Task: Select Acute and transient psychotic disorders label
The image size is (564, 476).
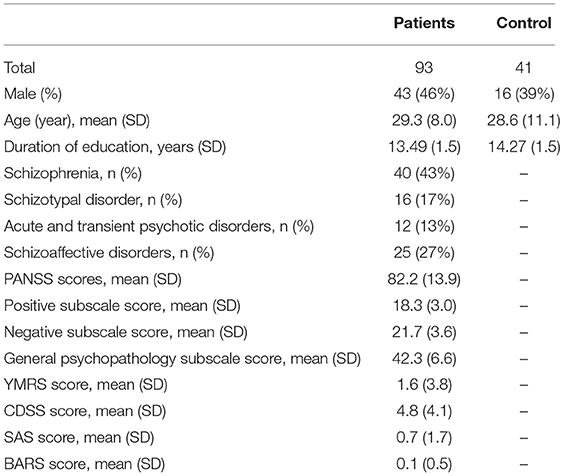Action: [x=159, y=226]
